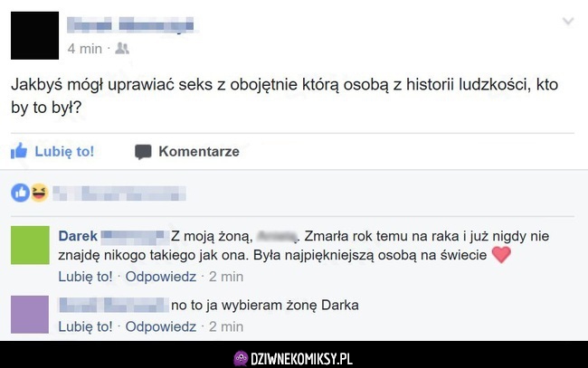
Task: Open the purple commenter profile picture
Action: (x=30, y=315)
